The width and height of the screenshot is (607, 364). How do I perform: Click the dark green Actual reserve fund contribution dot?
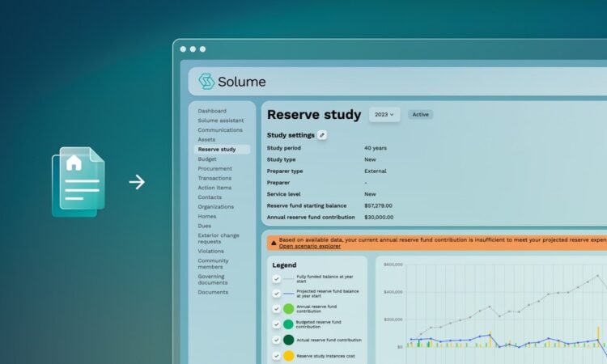pos(288,340)
